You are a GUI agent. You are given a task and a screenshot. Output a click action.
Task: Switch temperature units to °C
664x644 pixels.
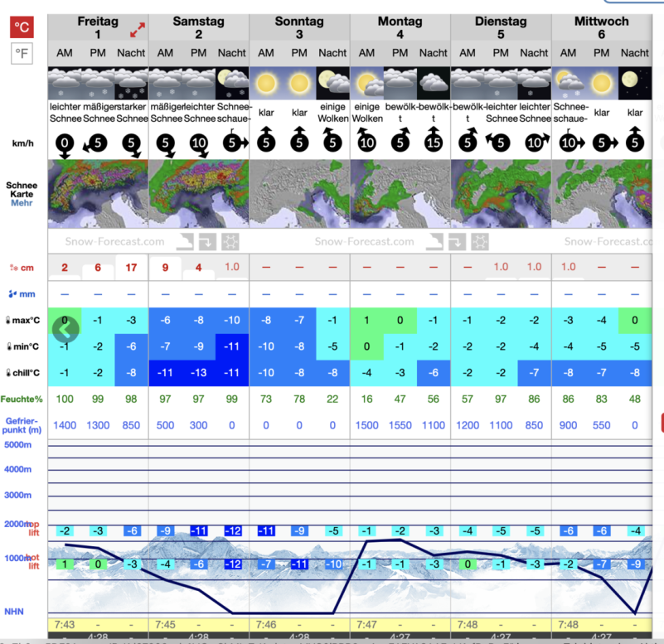pyautogui.click(x=22, y=27)
